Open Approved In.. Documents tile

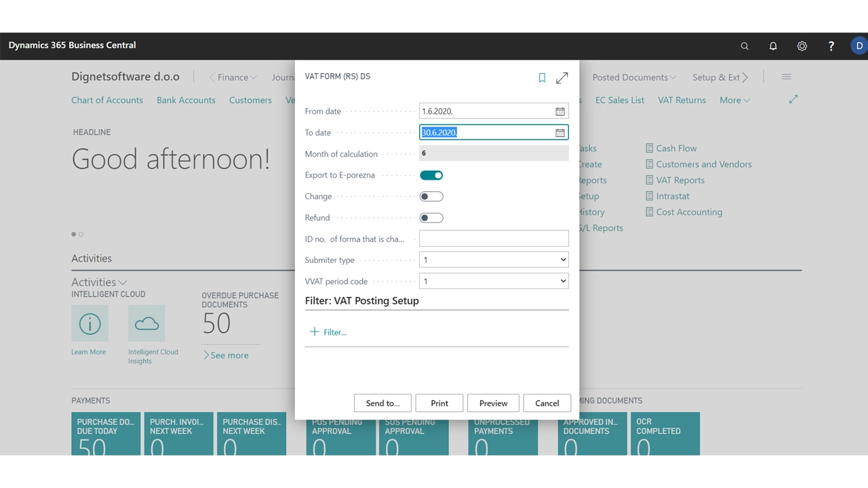(x=593, y=434)
